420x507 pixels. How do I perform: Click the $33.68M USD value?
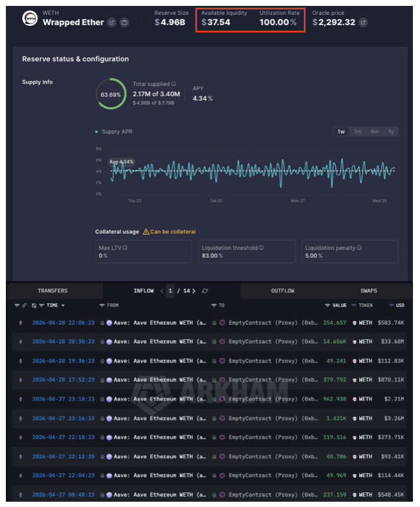pos(392,342)
